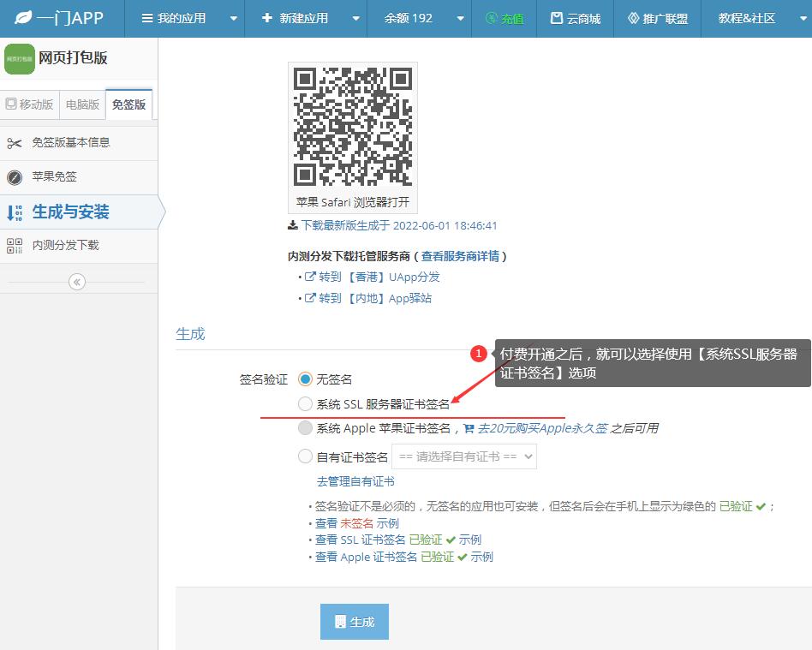Screen dimensions: 812x650
Task: Select the 自有证书签名 radio option
Action: (305, 456)
